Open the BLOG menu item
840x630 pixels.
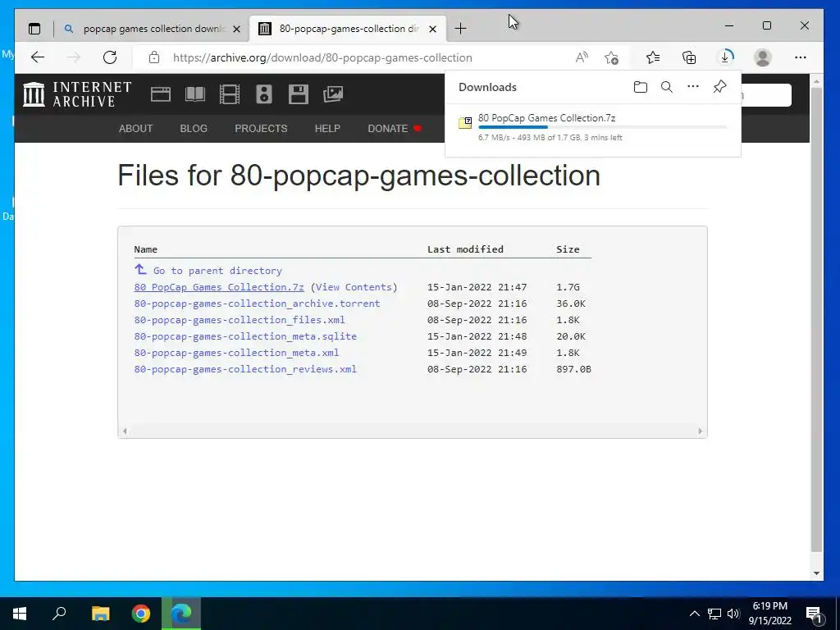point(194,129)
